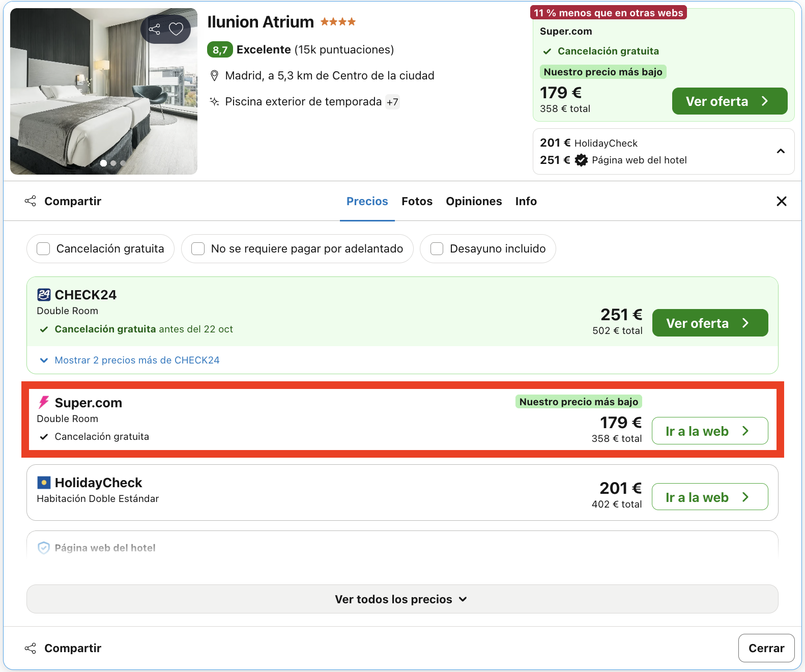Click the CHECK24 logo icon
The image size is (805, 672).
(44, 295)
